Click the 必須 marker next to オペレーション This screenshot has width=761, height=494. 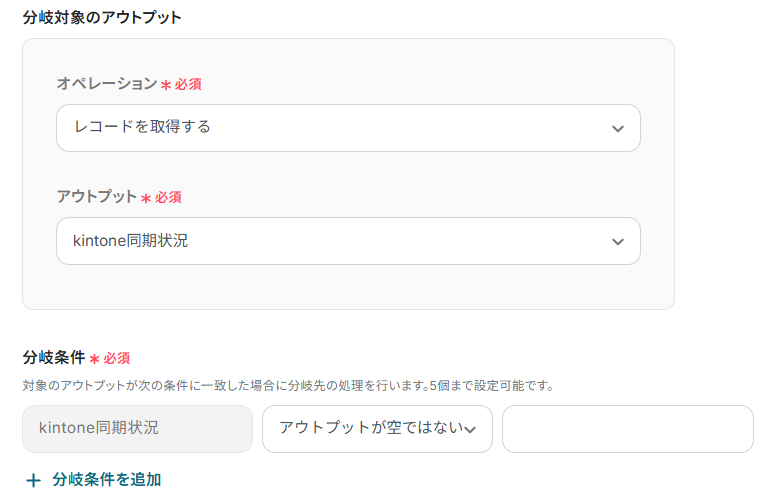click(x=188, y=85)
